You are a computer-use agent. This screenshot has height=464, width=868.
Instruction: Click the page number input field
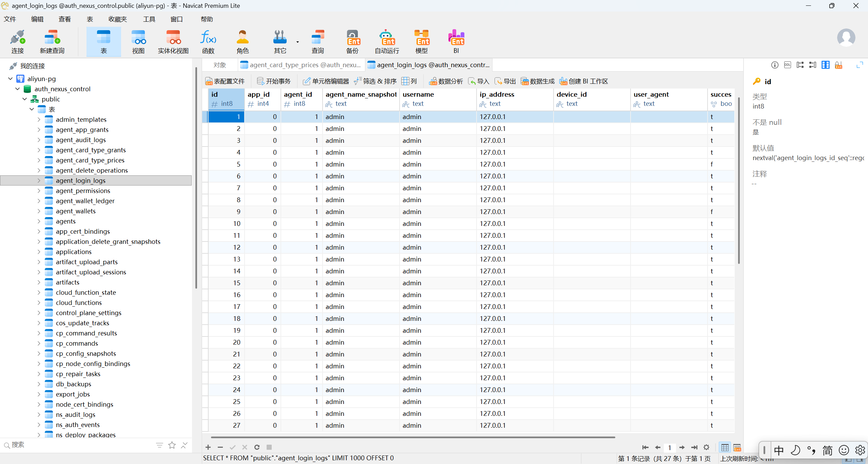click(x=670, y=447)
